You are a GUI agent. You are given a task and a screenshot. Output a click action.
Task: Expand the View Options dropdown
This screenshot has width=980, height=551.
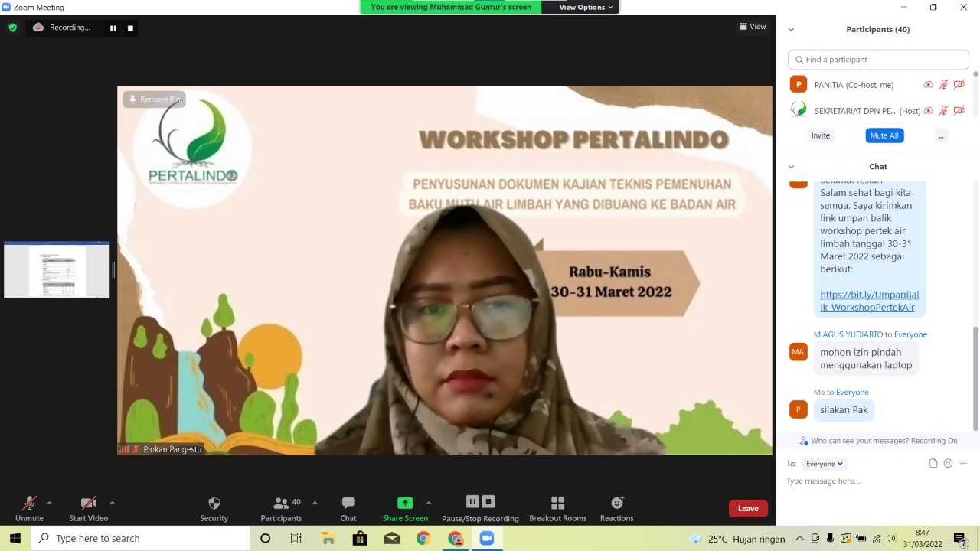[x=586, y=7]
